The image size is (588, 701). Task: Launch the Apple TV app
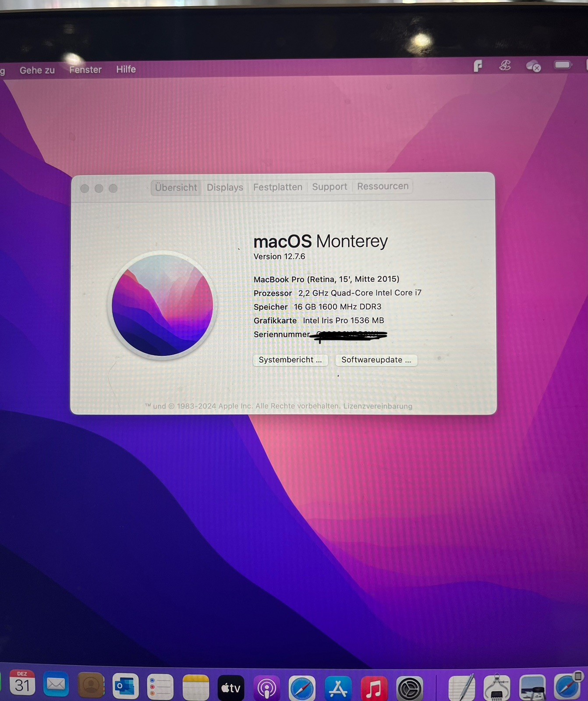231,688
